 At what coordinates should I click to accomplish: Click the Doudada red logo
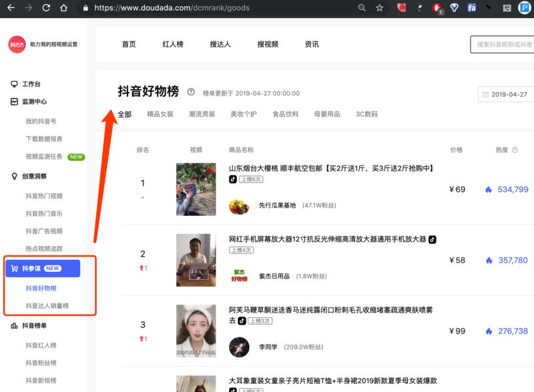[x=17, y=44]
